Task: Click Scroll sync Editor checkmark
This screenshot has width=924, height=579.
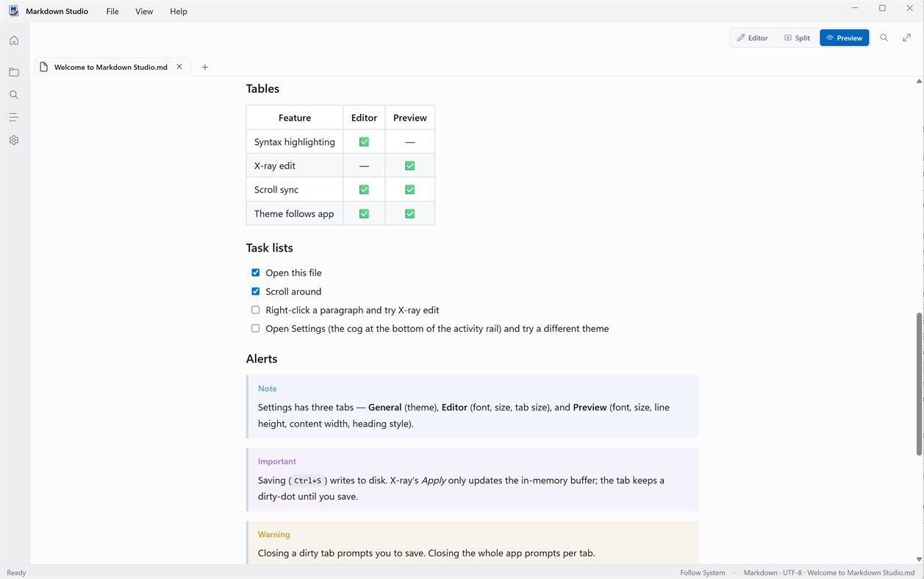Action: tap(364, 190)
